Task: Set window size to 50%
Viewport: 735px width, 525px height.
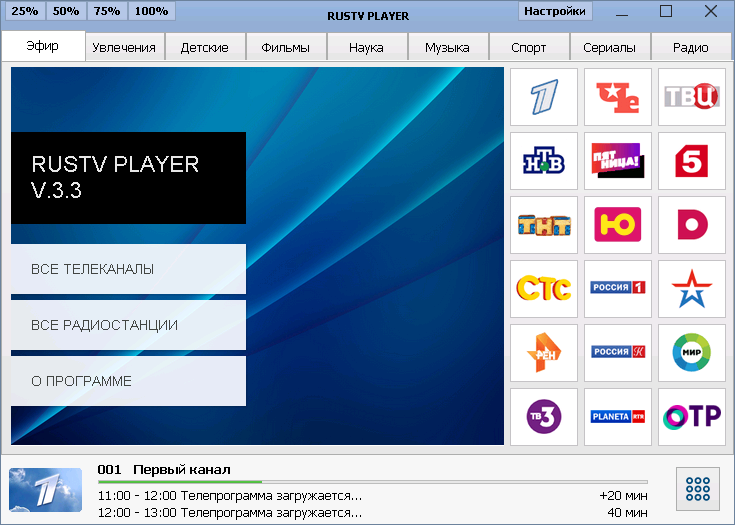Action: 66,11
